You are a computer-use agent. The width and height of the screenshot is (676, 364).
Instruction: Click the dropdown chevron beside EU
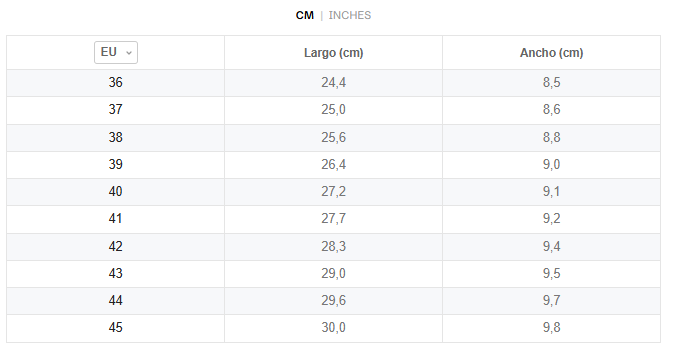pyautogui.click(x=128, y=53)
